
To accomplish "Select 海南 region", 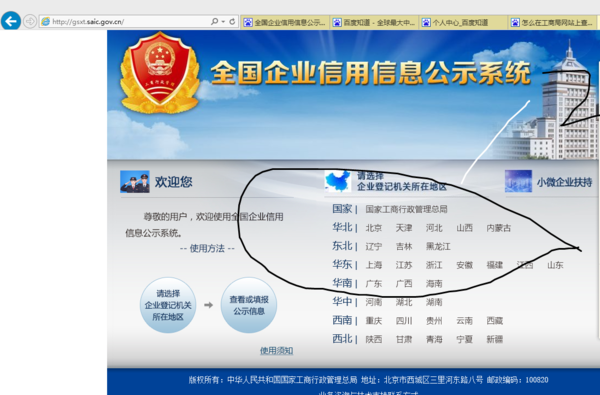I will 434,284.
